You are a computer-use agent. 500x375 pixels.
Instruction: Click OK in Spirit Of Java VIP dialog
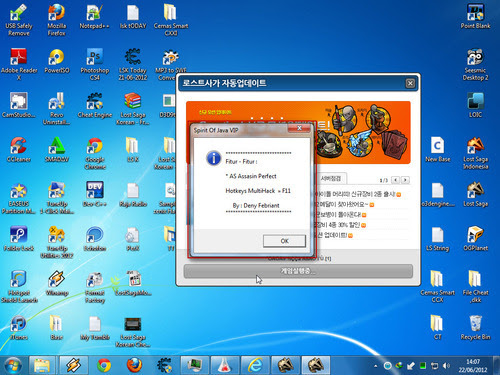(284, 241)
